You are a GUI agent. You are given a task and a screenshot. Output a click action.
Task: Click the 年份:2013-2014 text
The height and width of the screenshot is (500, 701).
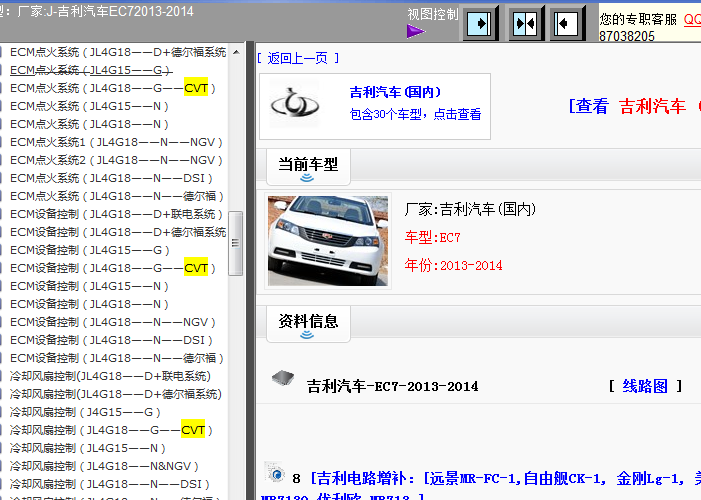point(453,265)
